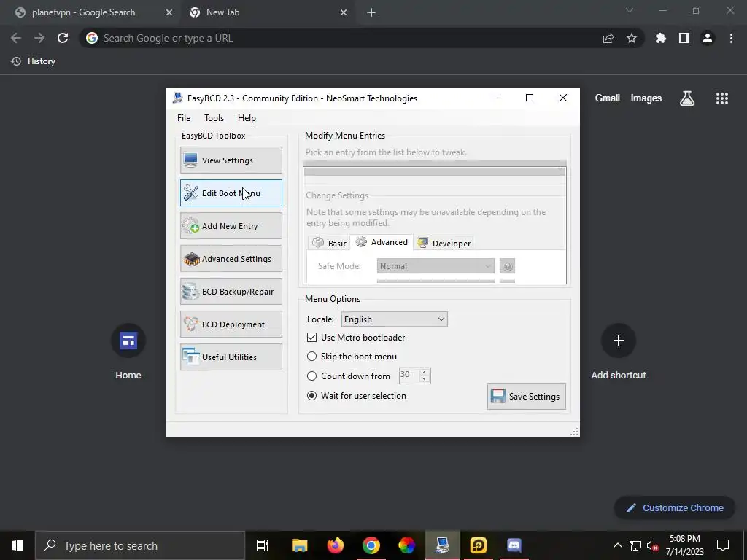Image resolution: width=747 pixels, height=560 pixels.
Task: Open File Explorer from taskbar
Action: [x=300, y=545]
